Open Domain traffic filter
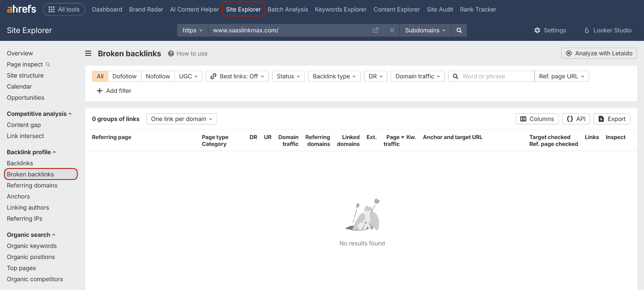Image resolution: width=644 pixels, height=290 pixels. [418, 76]
